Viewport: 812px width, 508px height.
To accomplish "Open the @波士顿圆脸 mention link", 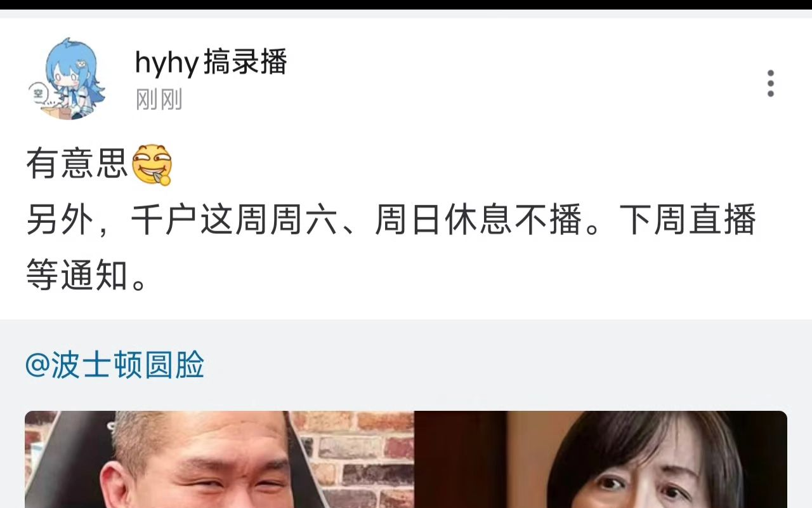I will coord(115,365).
